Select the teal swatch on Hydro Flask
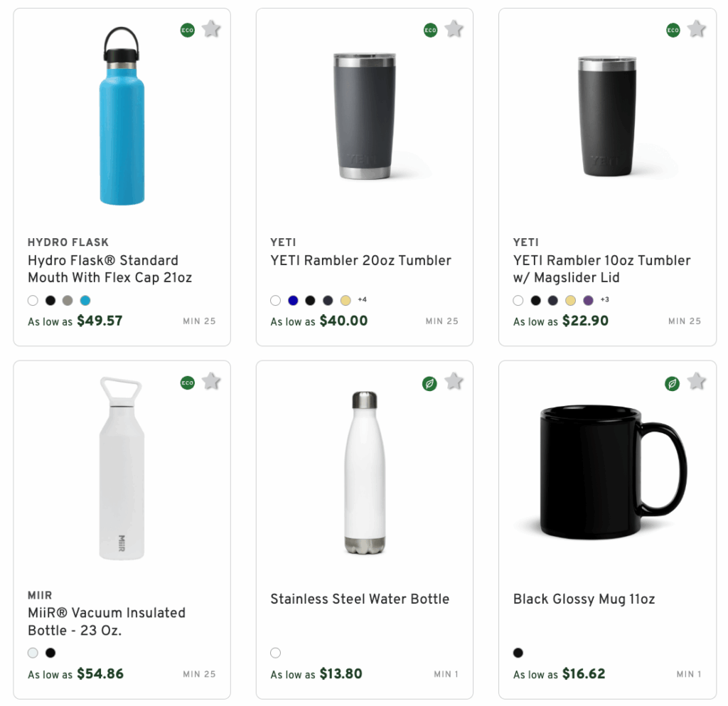The height and width of the screenshot is (706, 728). [x=85, y=300]
